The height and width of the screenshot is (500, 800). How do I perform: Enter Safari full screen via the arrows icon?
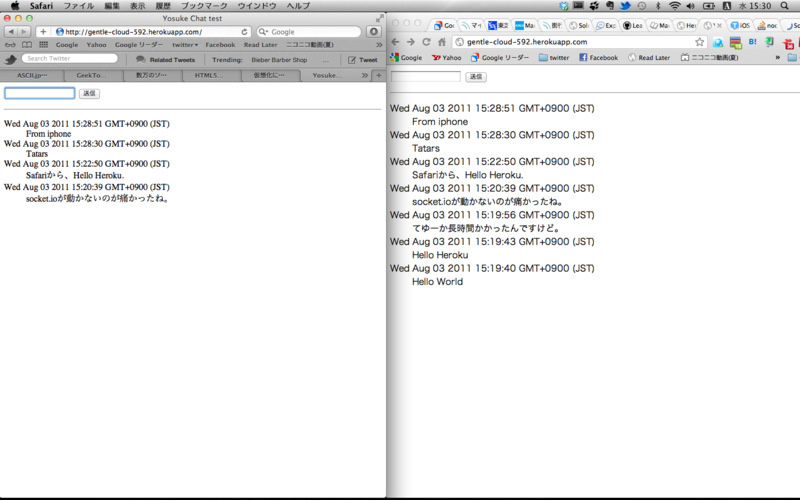pyautogui.click(x=379, y=18)
